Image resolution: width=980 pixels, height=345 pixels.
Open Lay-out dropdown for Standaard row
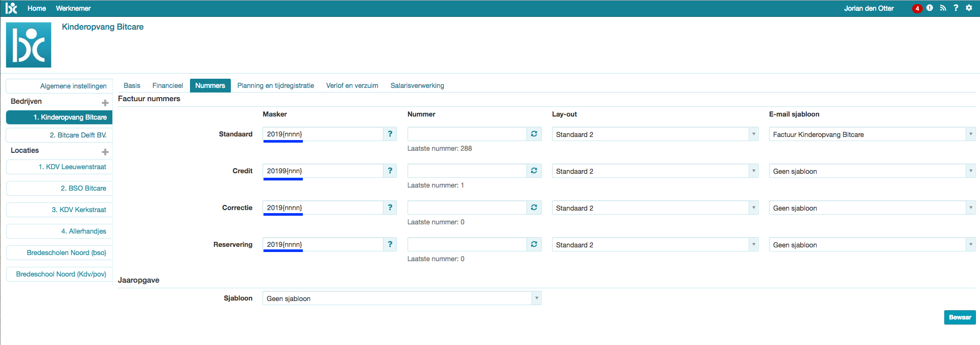pos(655,134)
